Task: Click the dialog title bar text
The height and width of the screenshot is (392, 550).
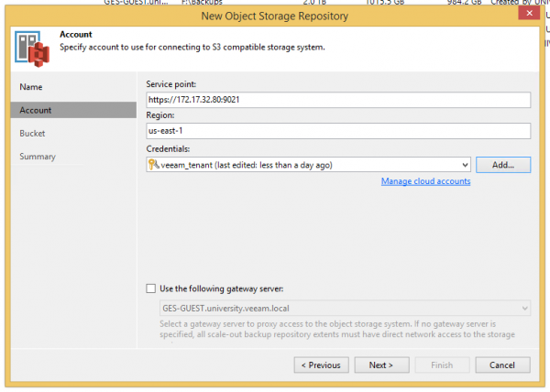Action: (x=274, y=15)
